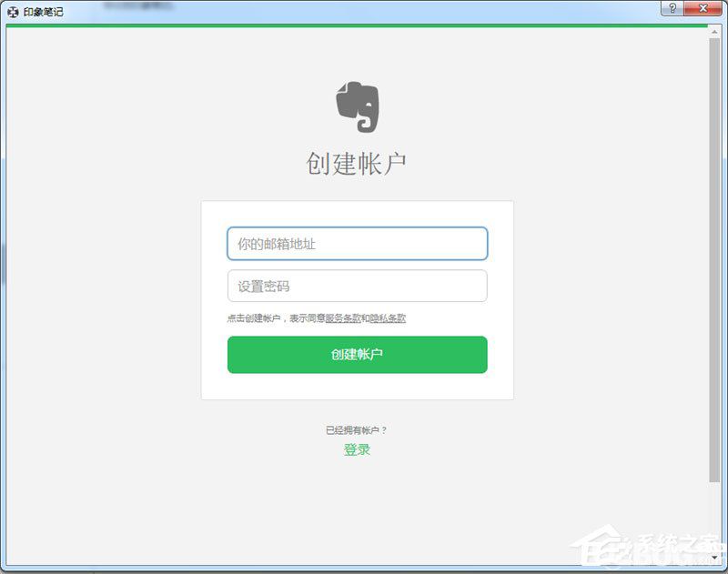728x574 pixels.
Task: Close the 印象笔记 window
Action: coord(703,8)
